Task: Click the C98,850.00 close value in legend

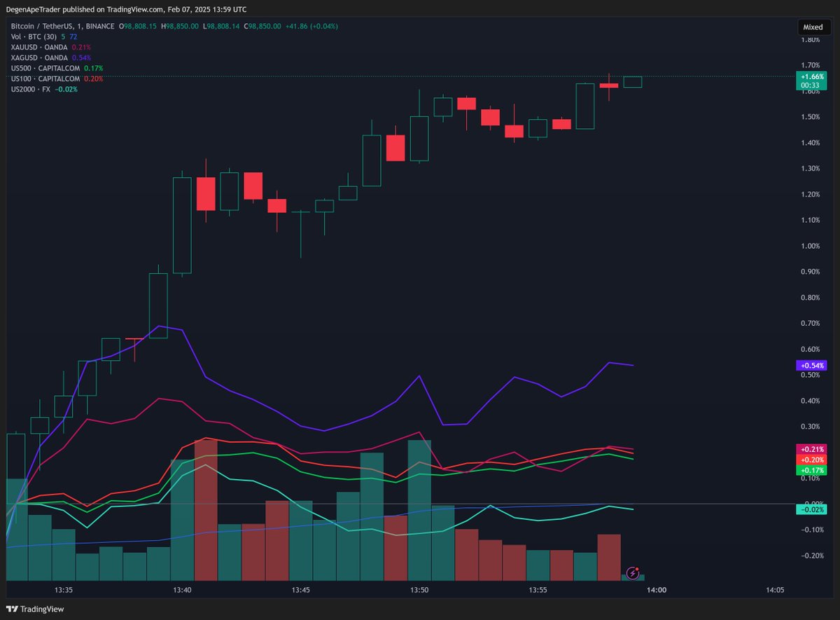Action: (262, 26)
